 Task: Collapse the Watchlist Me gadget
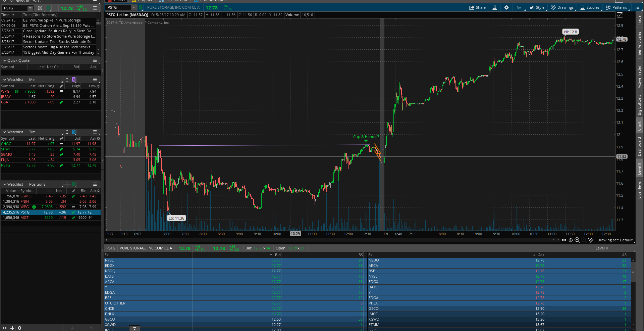(5, 80)
